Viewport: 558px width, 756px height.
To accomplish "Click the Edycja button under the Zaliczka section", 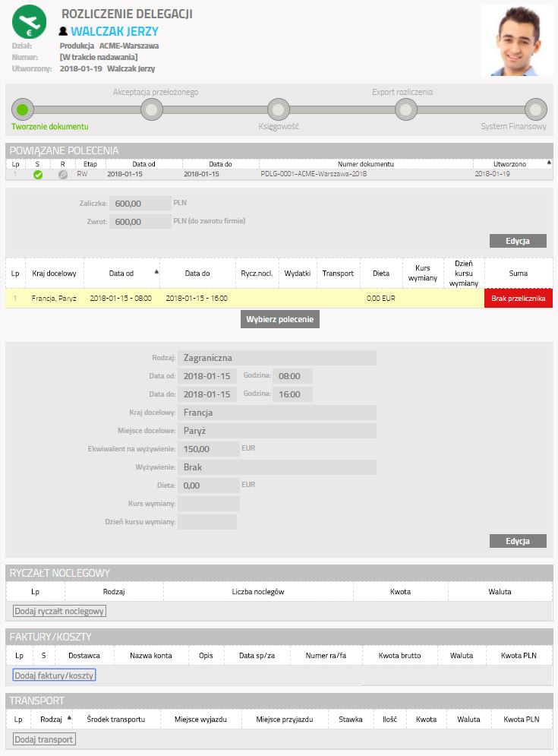I will point(518,241).
